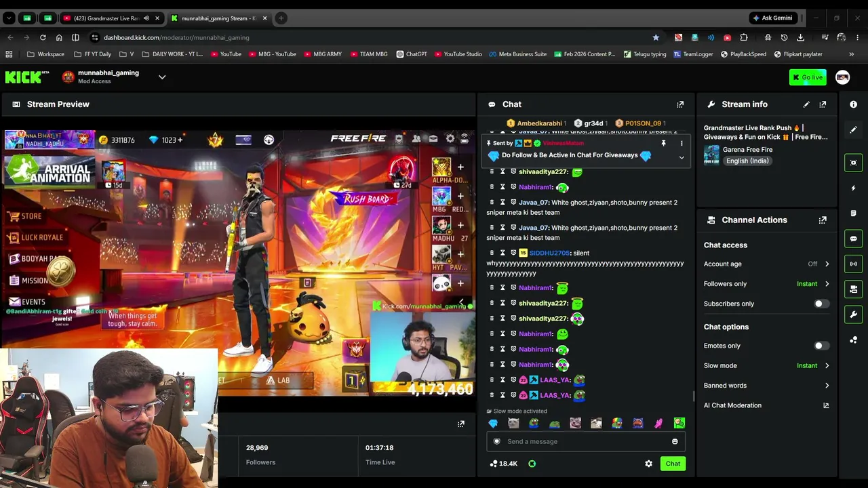Open the ChatGPT bookmark
868x488 pixels.
412,54
